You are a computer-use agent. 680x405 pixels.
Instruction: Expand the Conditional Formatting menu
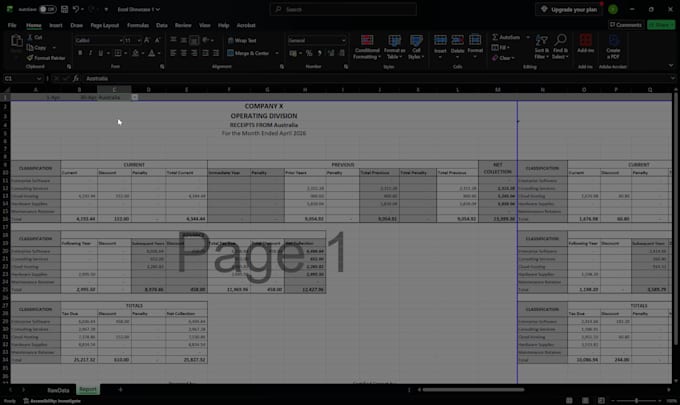pyautogui.click(x=367, y=47)
